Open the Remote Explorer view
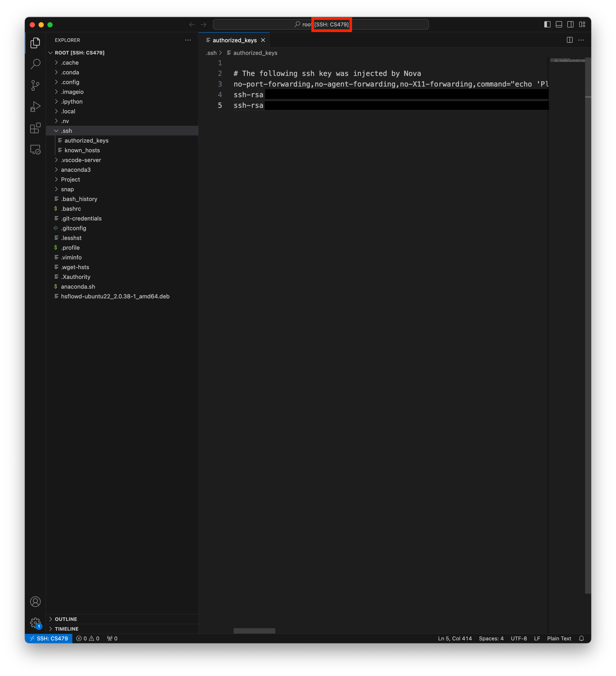This screenshot has width=616, height=676. click(x=35, y=150)
